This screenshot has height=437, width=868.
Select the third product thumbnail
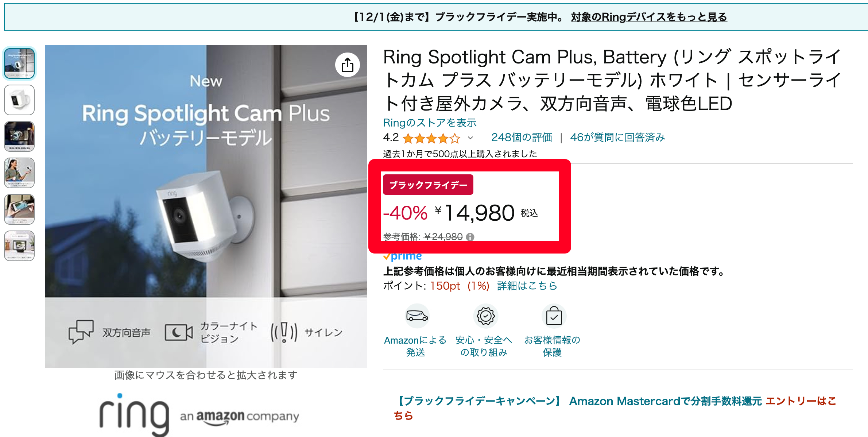19,136
